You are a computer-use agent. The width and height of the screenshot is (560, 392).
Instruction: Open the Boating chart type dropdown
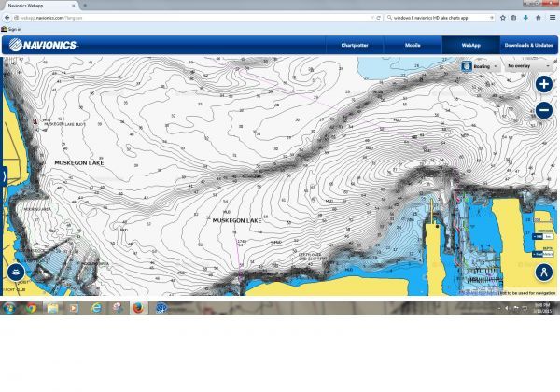coord(479,66)
